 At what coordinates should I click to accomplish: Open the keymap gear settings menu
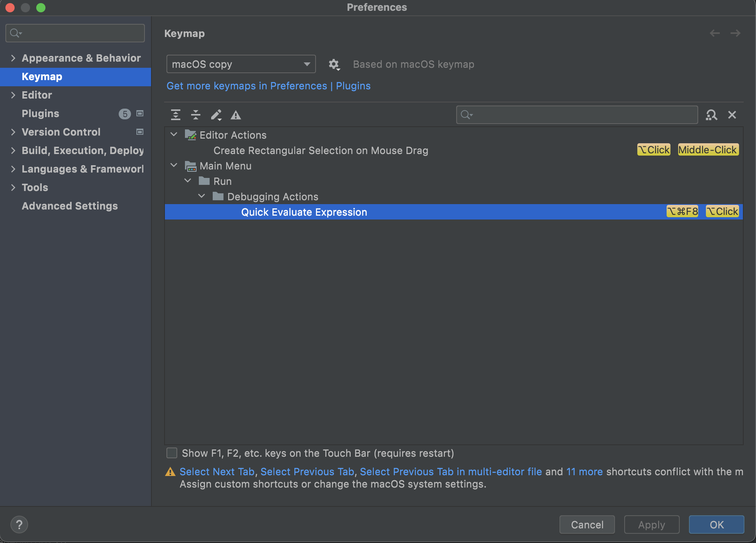pos(334,64)
